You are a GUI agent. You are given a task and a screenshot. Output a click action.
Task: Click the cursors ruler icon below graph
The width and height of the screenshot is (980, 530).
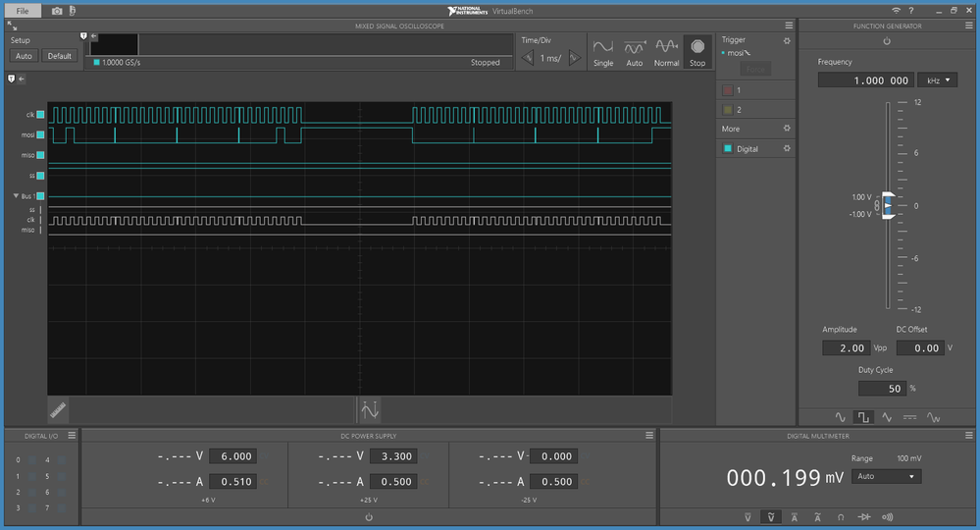(58, 410)
